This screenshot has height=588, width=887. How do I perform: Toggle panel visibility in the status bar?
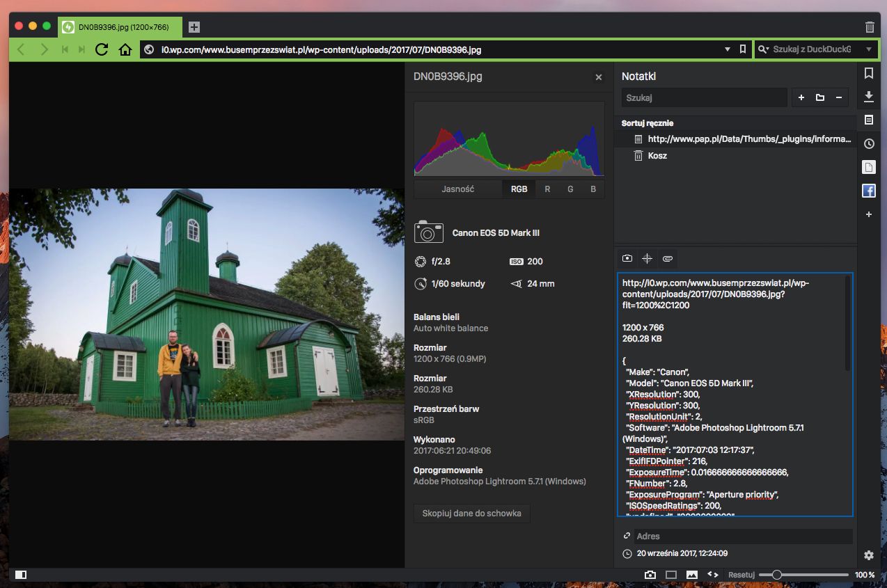pyautogui.click(x=21, y=575)
